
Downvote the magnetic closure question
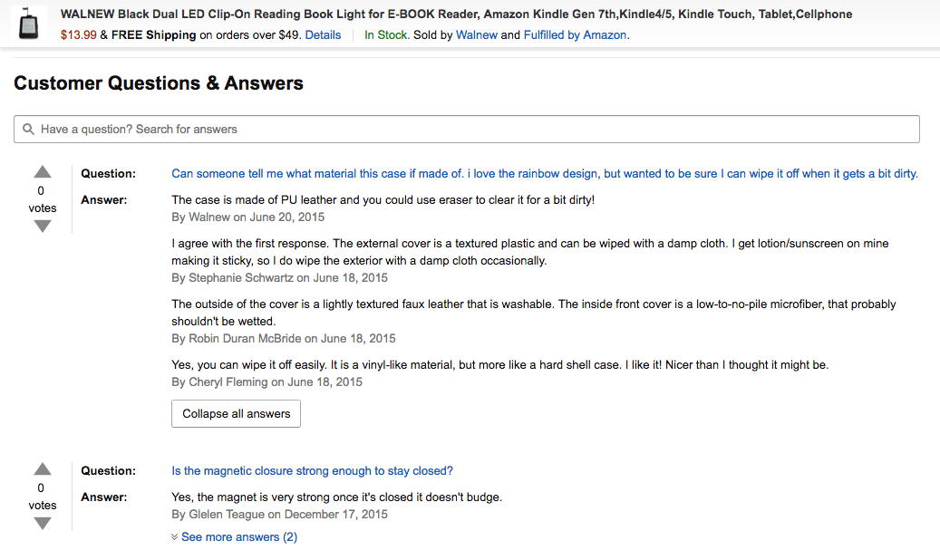(x=42, y=524)
